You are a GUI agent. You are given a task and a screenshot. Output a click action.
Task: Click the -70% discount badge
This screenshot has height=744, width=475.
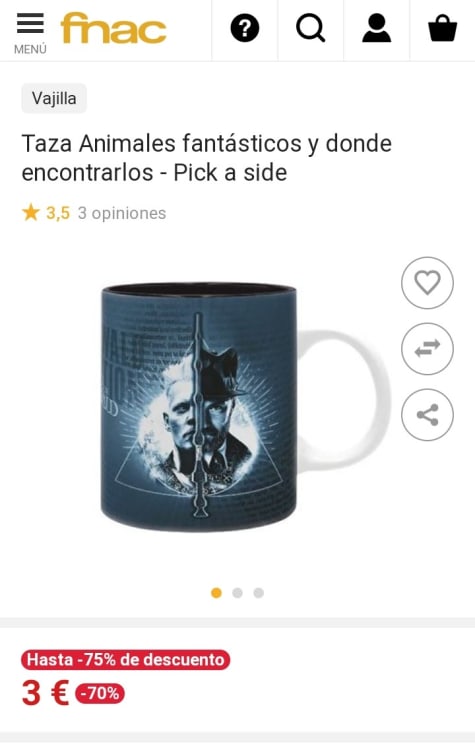(x=100, y=694)
